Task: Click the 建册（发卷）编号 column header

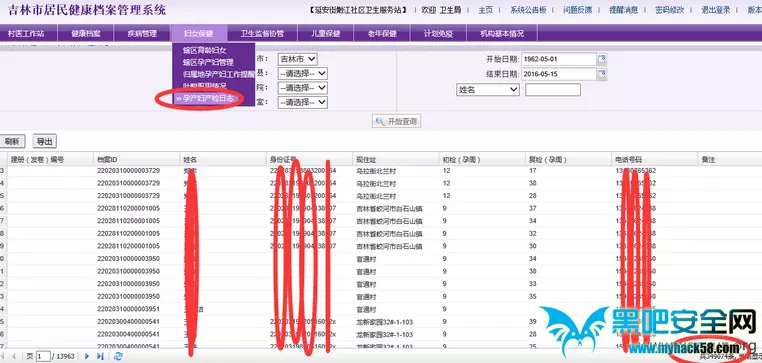Action: (51, 159)
